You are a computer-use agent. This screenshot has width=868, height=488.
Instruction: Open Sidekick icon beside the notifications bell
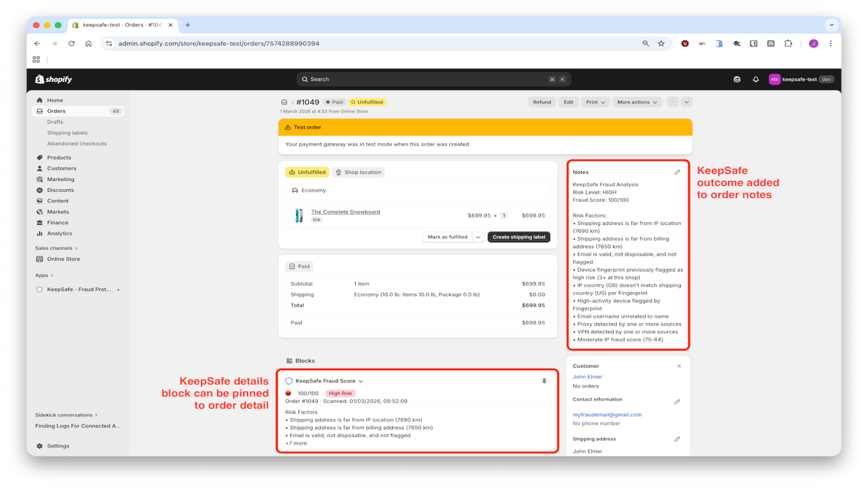tap(736, 79)
